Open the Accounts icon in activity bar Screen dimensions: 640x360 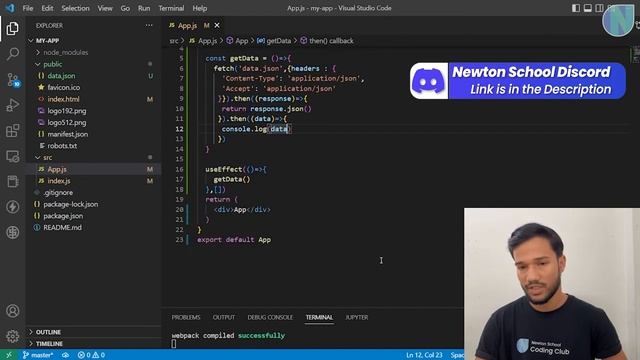coord(12,311)
